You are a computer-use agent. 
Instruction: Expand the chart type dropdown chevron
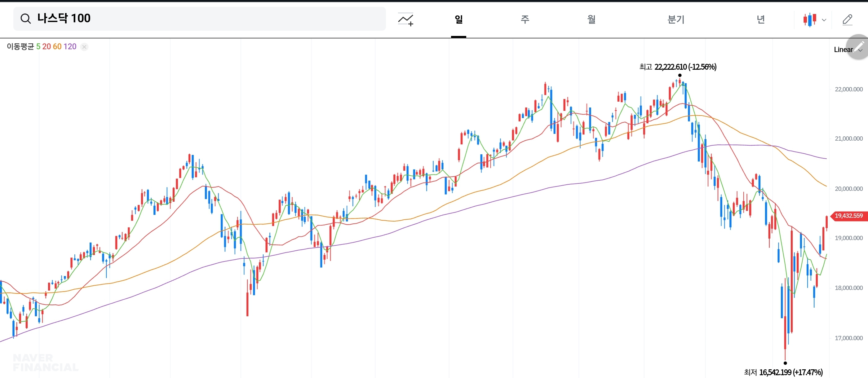click(x=824, y=20)
